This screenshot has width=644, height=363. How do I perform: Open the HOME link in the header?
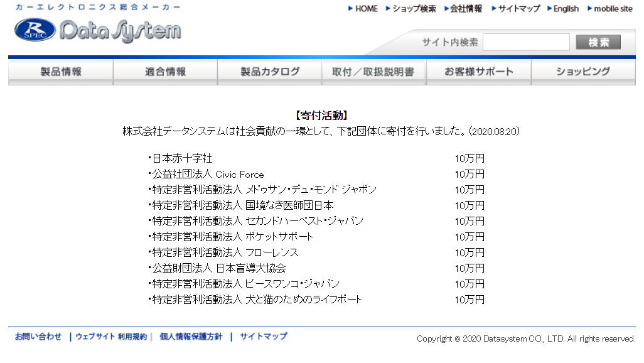point(363,9)
